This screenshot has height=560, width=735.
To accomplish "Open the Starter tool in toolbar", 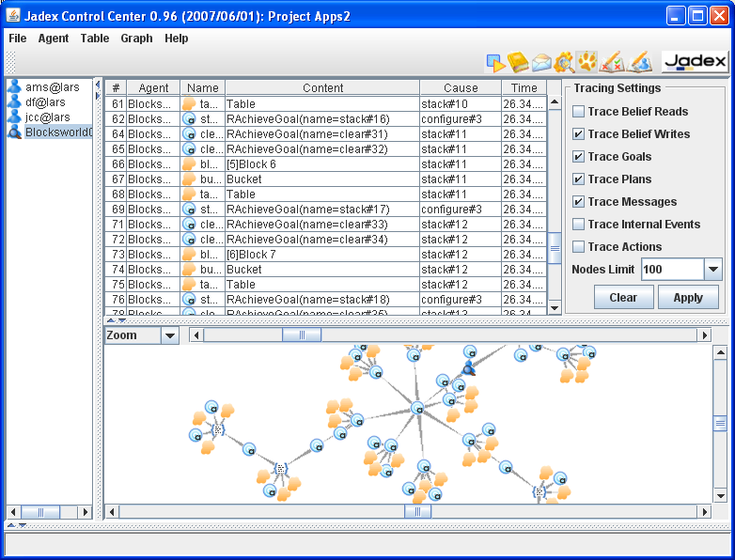I will [495, 62].
